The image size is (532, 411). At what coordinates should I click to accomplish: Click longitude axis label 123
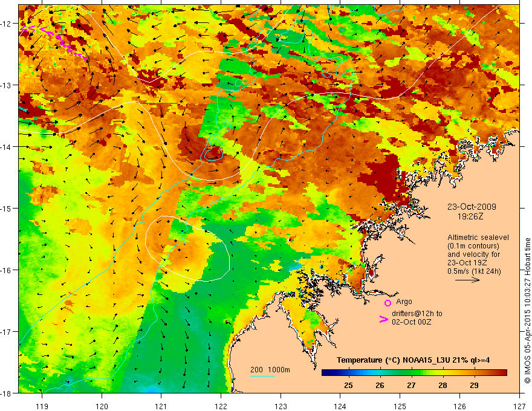coord(281,406)
